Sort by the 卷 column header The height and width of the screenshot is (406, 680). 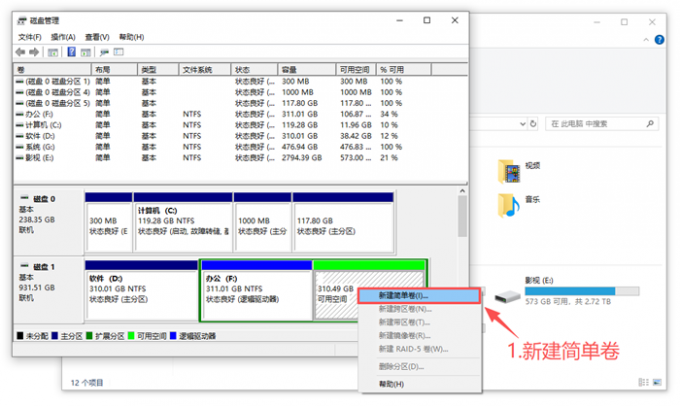pos(52,69)
